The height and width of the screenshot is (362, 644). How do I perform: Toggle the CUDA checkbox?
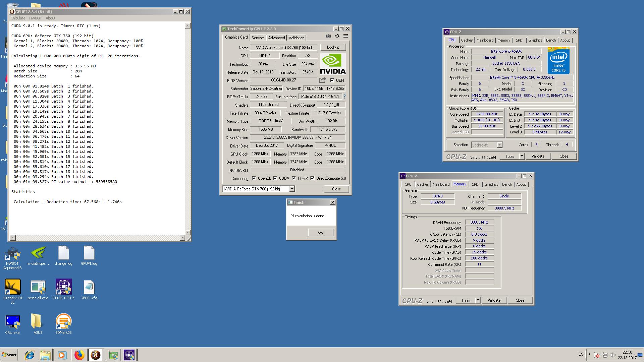(275, 178)
